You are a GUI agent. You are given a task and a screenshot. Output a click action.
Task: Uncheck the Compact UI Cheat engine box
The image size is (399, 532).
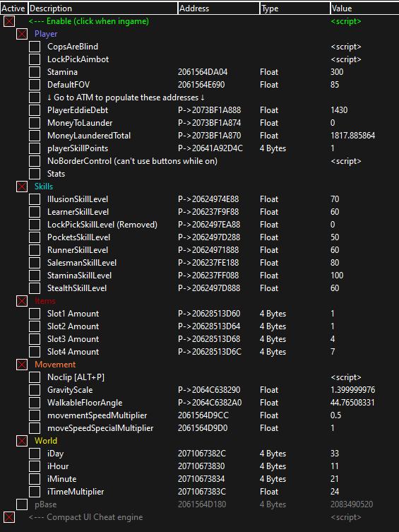[x=9, y=517]
